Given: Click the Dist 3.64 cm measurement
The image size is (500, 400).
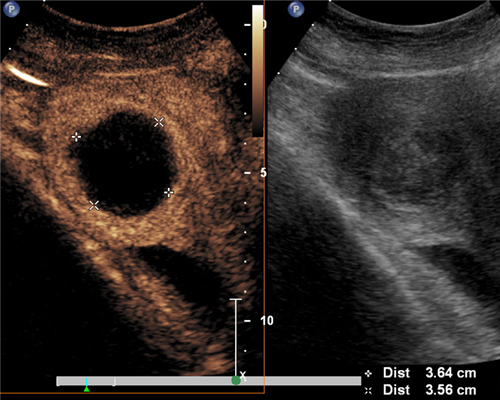Looking at the screenshot, I should point(430,373).
